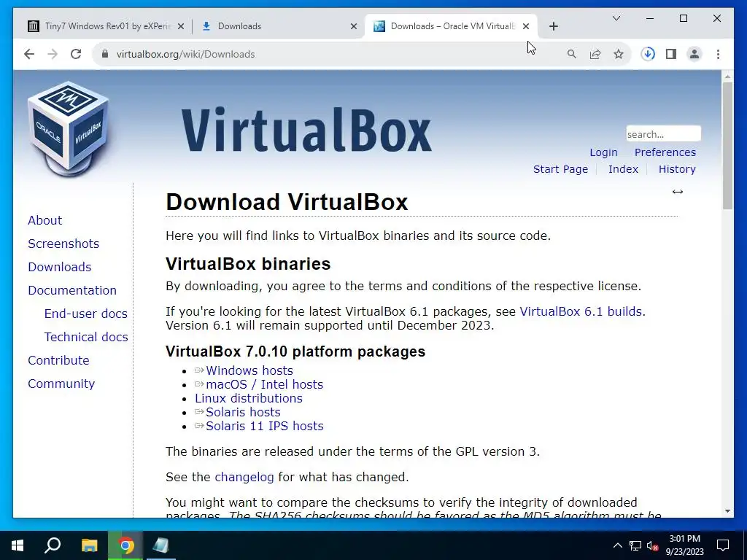Open Chrome downloads bubble icon

pos(648,54)
